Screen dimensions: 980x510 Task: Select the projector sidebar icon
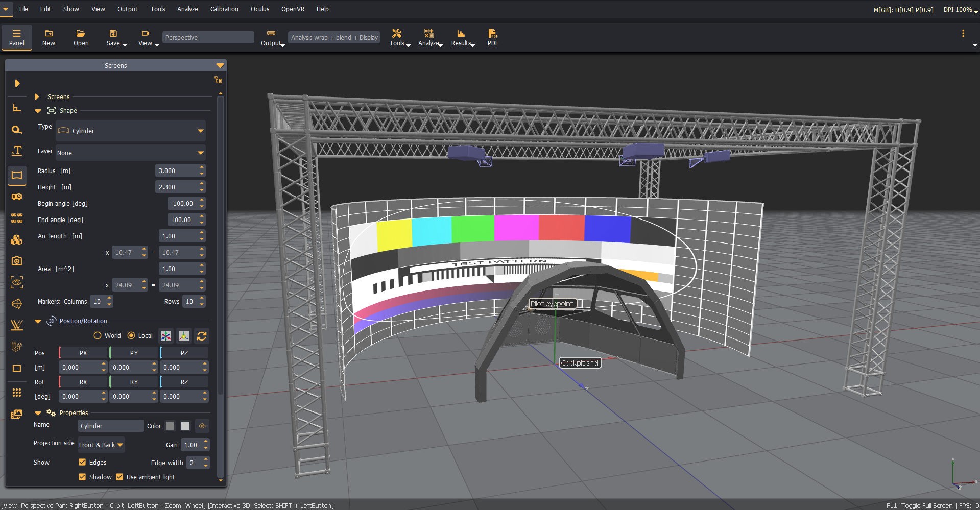pyautogui.click(x=17, y=197)
